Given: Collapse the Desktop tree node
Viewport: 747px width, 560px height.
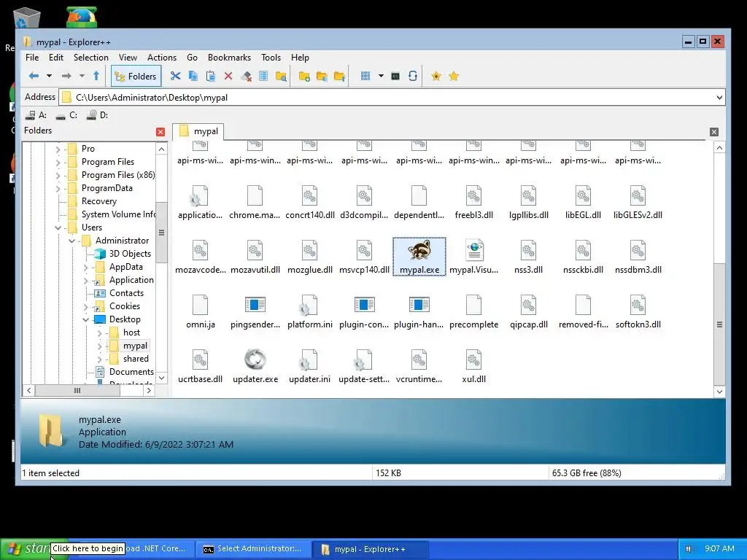Looking at the screenshot, I should pyautogui.click(x=86, y=319).
